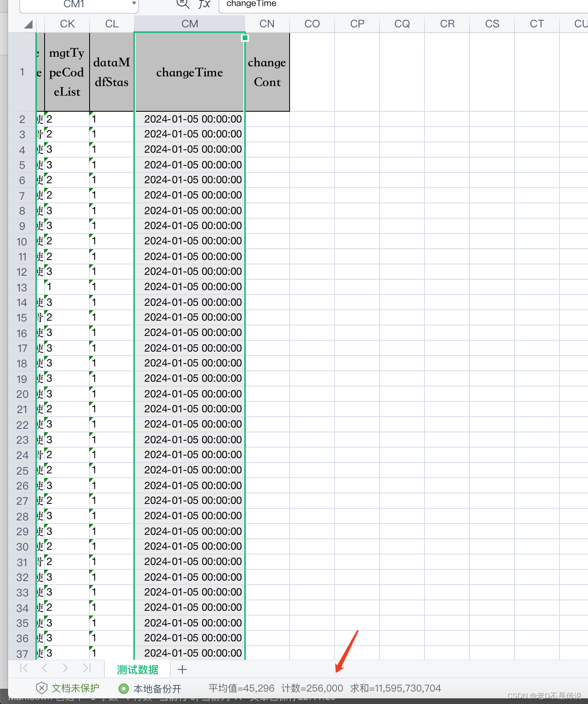588x704 pixels.
Task: Click the 求和=11,595,730,704 status entry
Action: 396,688
